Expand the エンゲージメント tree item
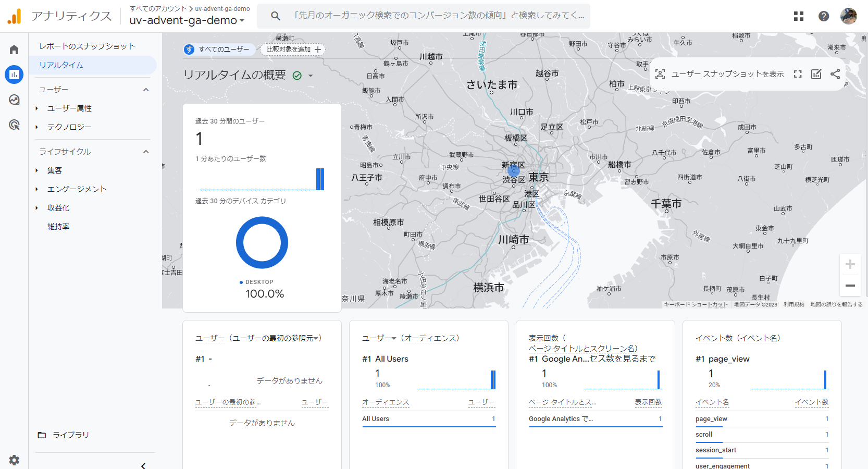Image resolution: width=868 pixels, height=469 pixels. (36, 189)
